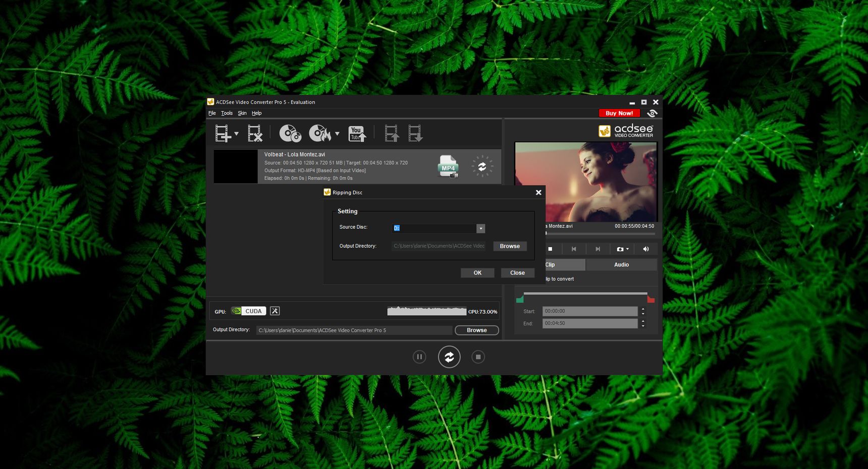Select the black thumbnail of Volbeat video

tap(236, 166)
